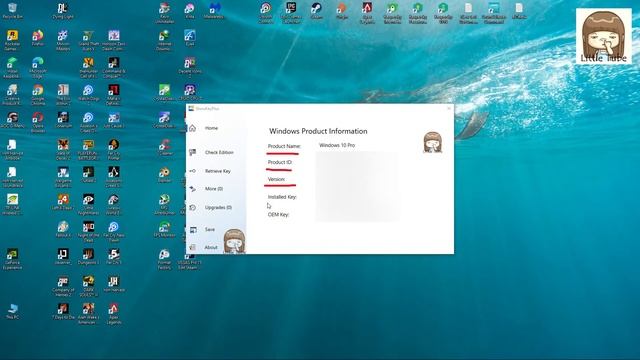The height and width of the screenshot is (360, 640).
Task: Open the Fallout 4 desktop shortcut
Action: pyautogui.click(x=63, y=229)
